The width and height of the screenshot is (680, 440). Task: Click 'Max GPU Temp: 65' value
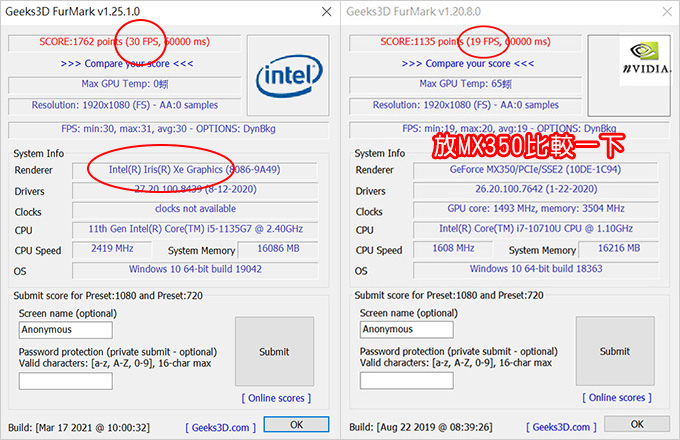[466, 84]
